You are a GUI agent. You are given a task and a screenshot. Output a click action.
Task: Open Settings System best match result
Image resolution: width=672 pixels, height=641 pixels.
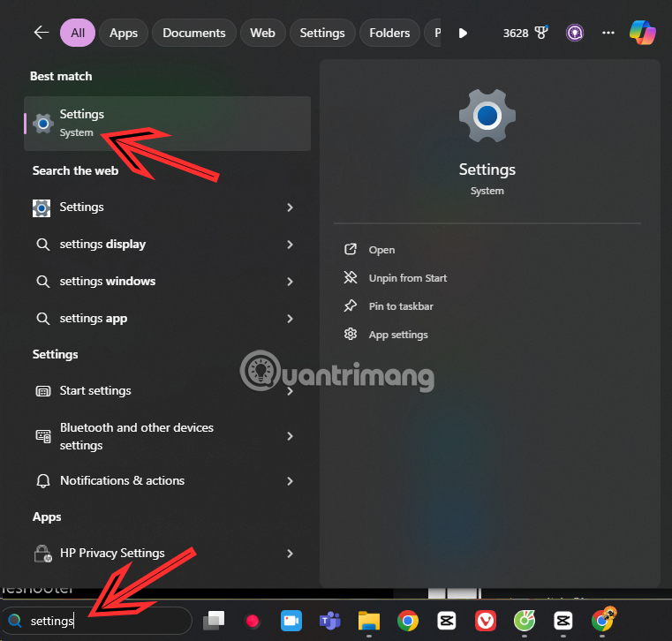pyautogui.click(x=167, y=124)
